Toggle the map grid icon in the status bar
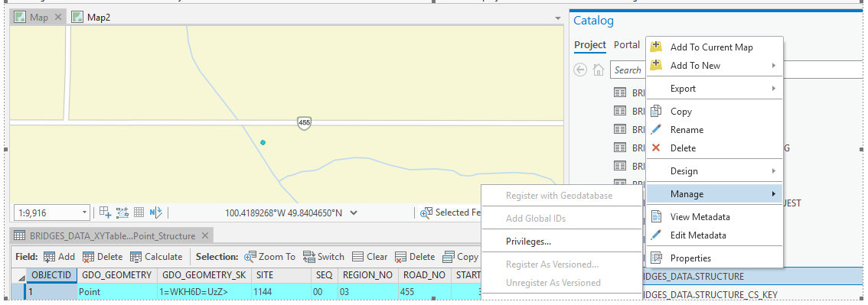The width and height of the screenshot is (868, 305). pos(139,213)
